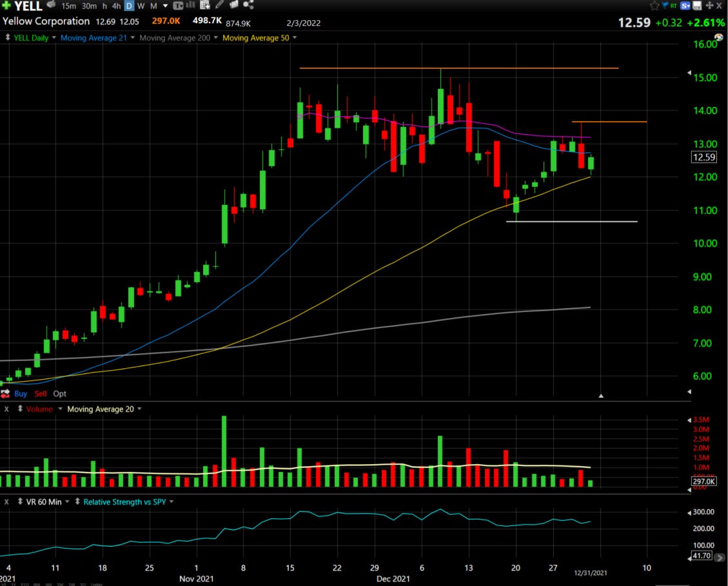Click the add data grid icon
Viewport: 728px width, 586px height.
tap(205, 5)
